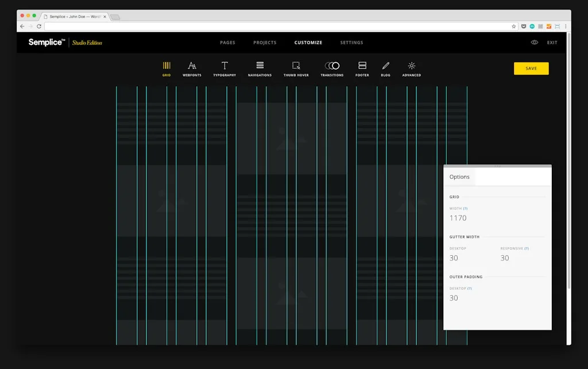Select the Thumb Hover icon
Screen dimensions: 588x369
pos(295,65)
